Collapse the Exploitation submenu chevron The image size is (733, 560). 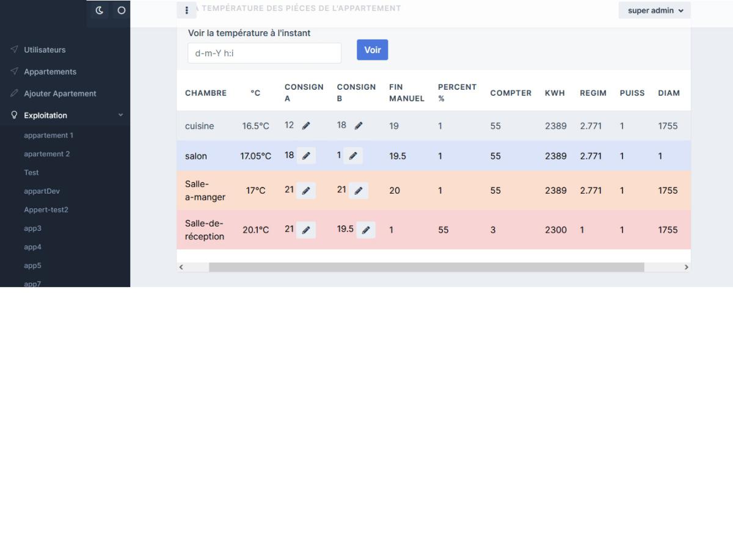tap(120, 115)
